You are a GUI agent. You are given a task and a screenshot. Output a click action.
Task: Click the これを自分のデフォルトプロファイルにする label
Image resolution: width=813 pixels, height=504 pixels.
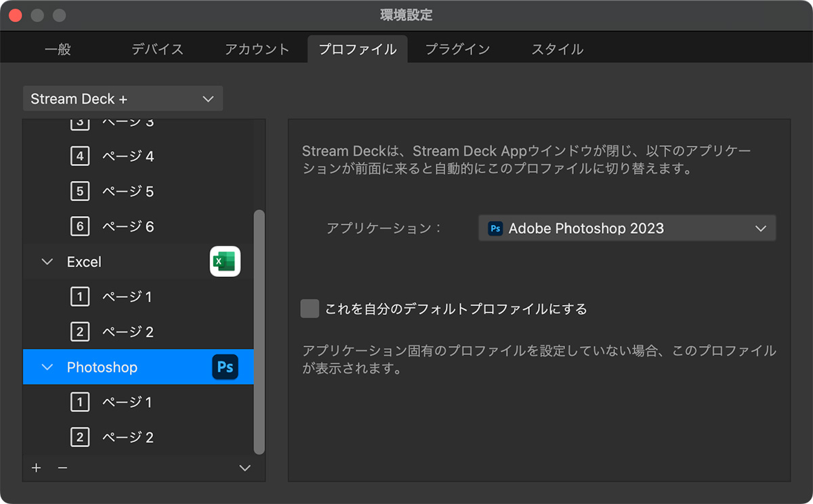456,309
